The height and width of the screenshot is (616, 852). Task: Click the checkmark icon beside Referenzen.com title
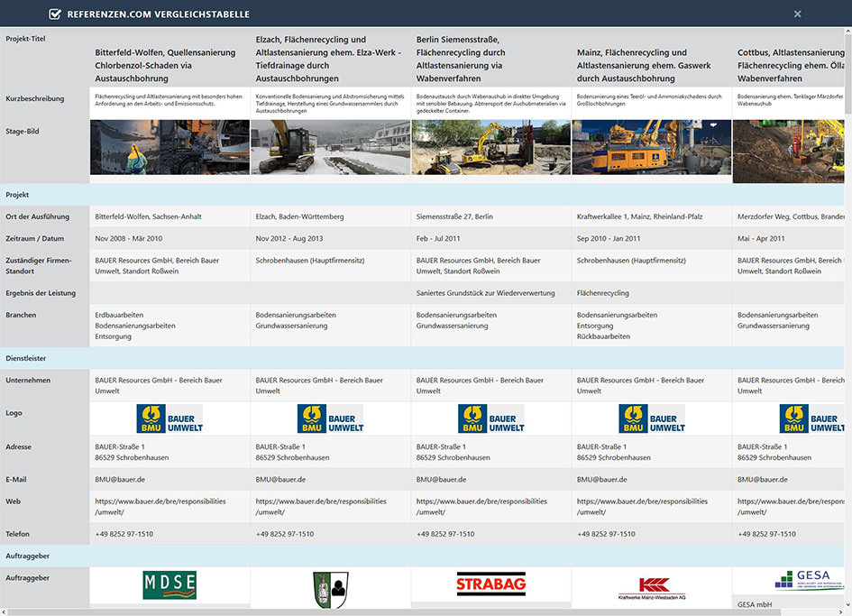point(55,14)
